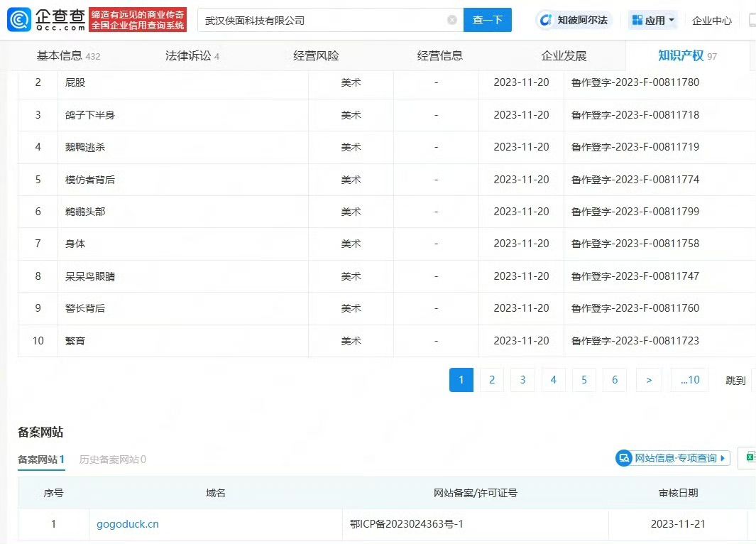Click the Qcc.com logo icon
Screen dimensions: 756x544
pyautogui.click(x=19, y=20)
